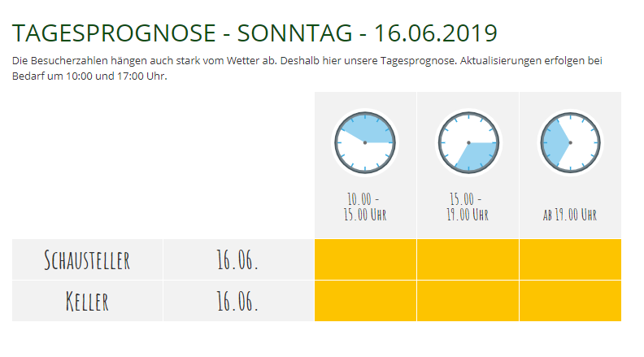Click the Keller row label

point(88,302)
